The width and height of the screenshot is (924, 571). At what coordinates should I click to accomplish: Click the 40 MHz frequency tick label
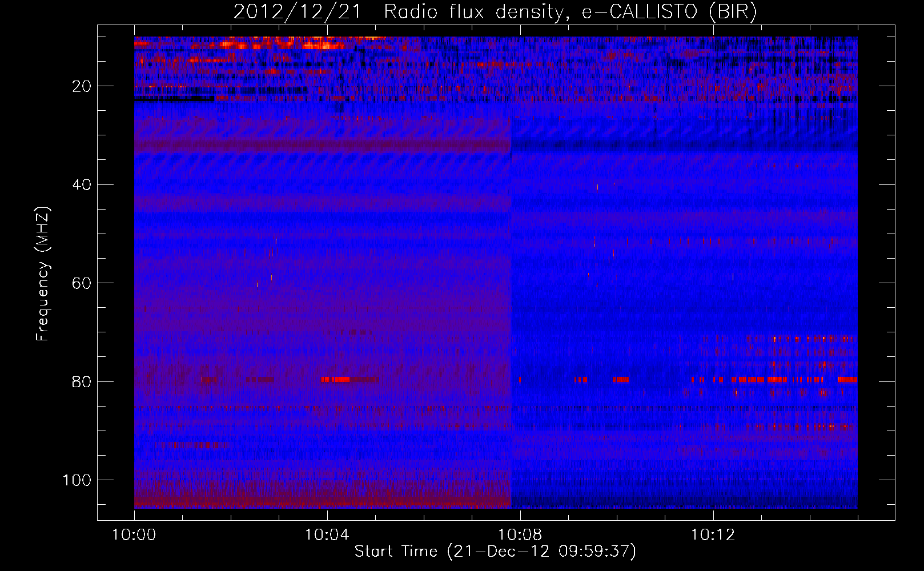coord(82,185)
